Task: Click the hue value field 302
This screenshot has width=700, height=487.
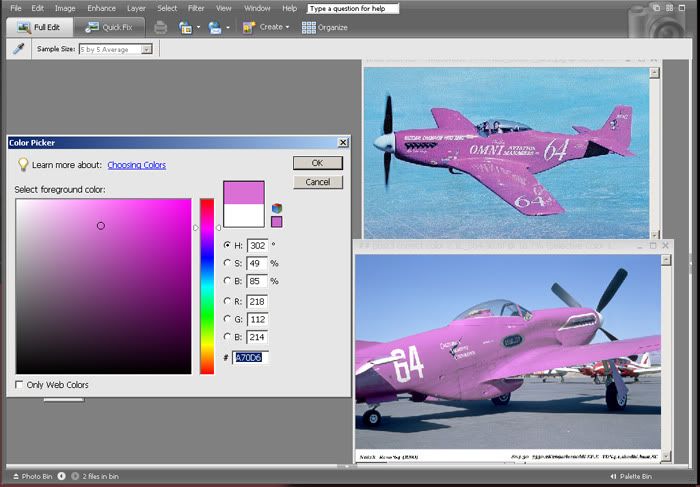Action: coord(257,246)
